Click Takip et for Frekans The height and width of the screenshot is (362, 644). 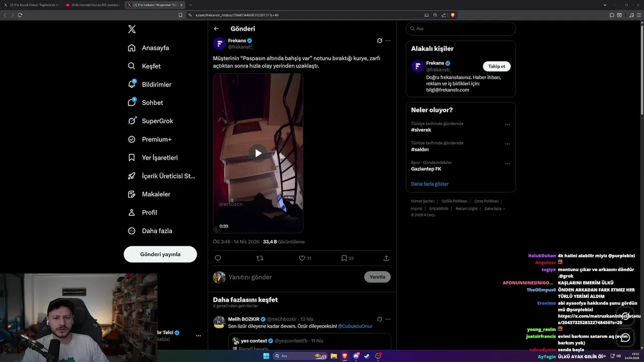pyautogui.click(x=497, y=66)
